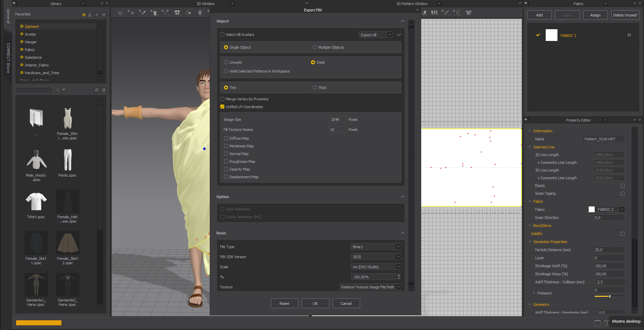Select the Select Mesh brush tool
The image size is (644, 330).
[143, 13]
